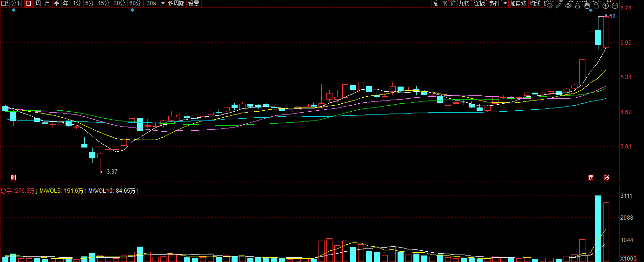The image size is (644, 262).
Task: Switch to 周 weekly period
Action: [38, 3]
